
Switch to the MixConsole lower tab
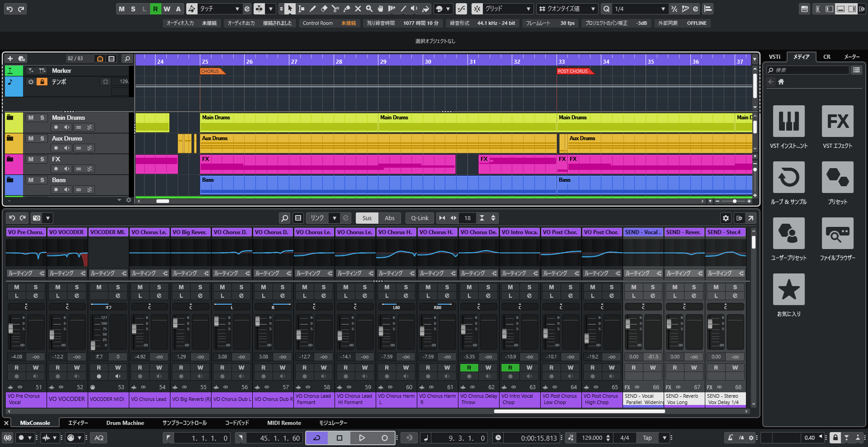35,423
